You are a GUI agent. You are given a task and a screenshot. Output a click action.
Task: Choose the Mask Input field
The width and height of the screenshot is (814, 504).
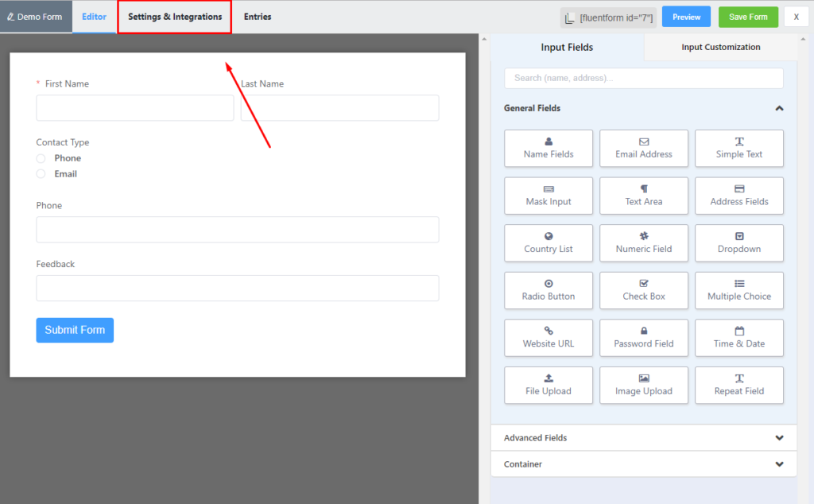pos(548,196)
